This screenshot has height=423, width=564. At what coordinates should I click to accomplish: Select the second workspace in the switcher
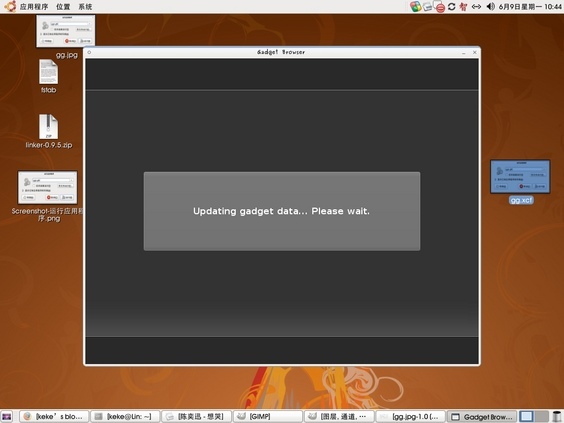coord(541,416)
